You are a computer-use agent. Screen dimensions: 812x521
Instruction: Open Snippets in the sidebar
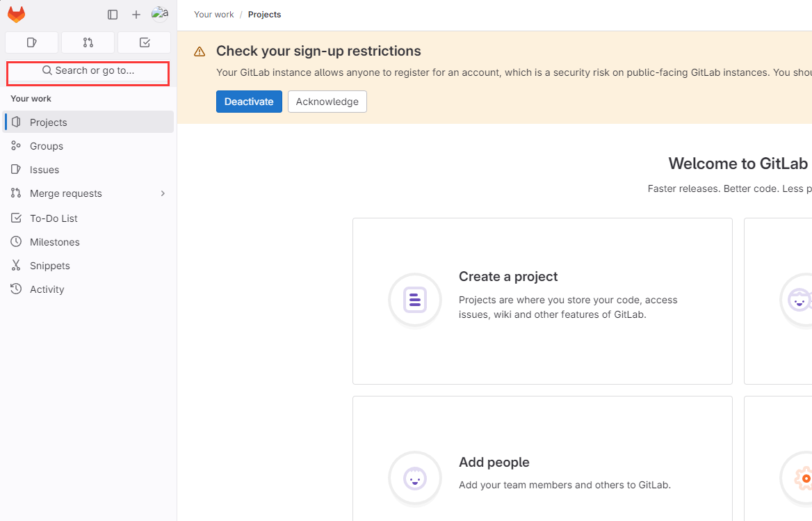click(88, 266)
